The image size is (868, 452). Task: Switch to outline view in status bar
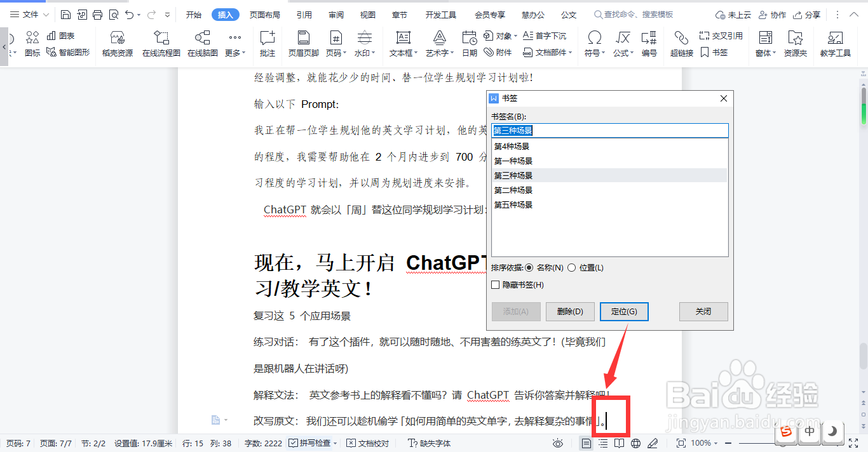(x=603, y=443)
